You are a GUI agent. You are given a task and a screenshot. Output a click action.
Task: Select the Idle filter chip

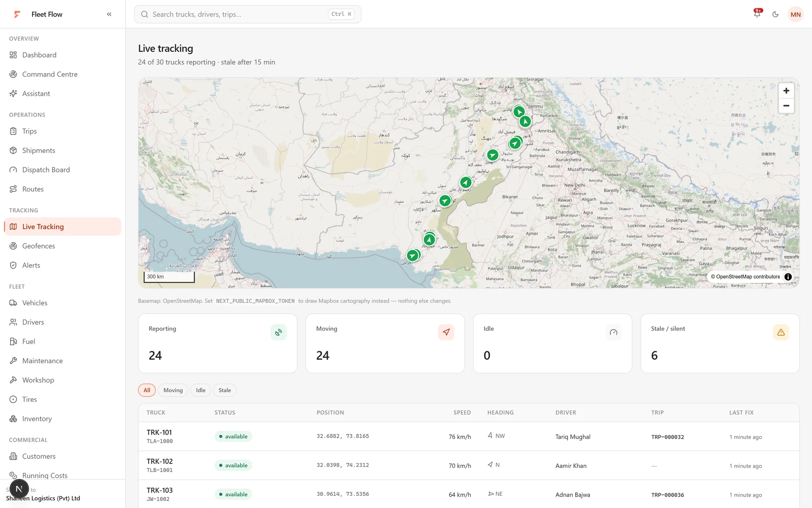[x=200, y=390]
